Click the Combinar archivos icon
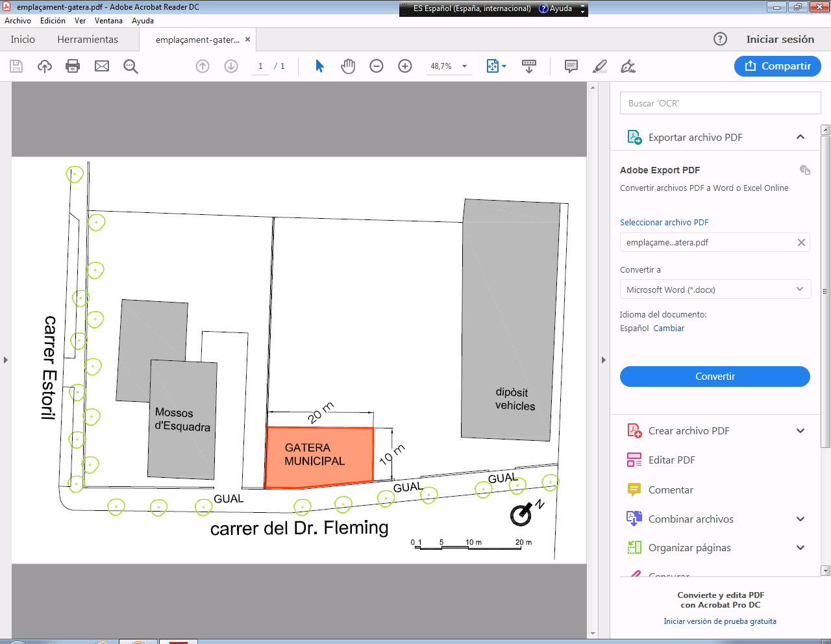This screenshot has height=644, width=831. [634, 519]
